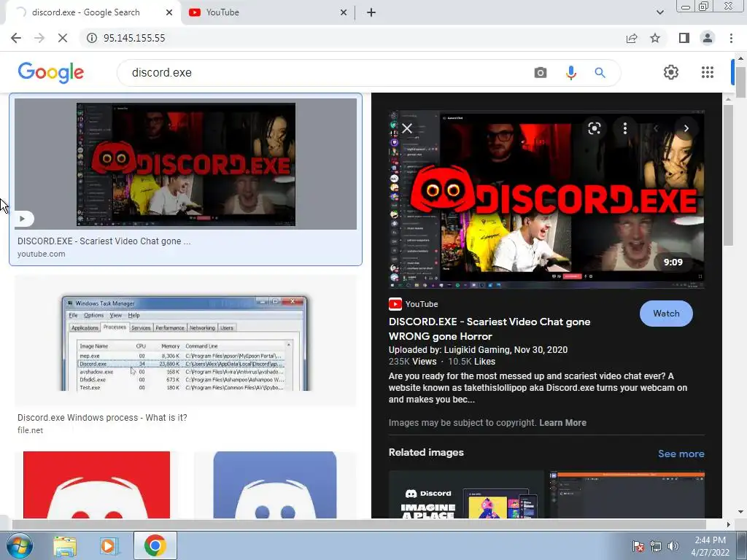747x560 pixels.
Task: Close the discord.exe Google Search tab
Action: click(x=169, y=12)
